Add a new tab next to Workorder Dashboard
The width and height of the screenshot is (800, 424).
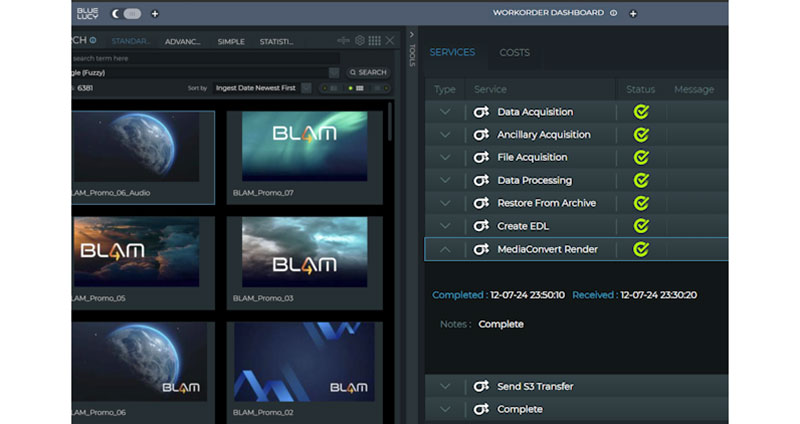point(633,14)
